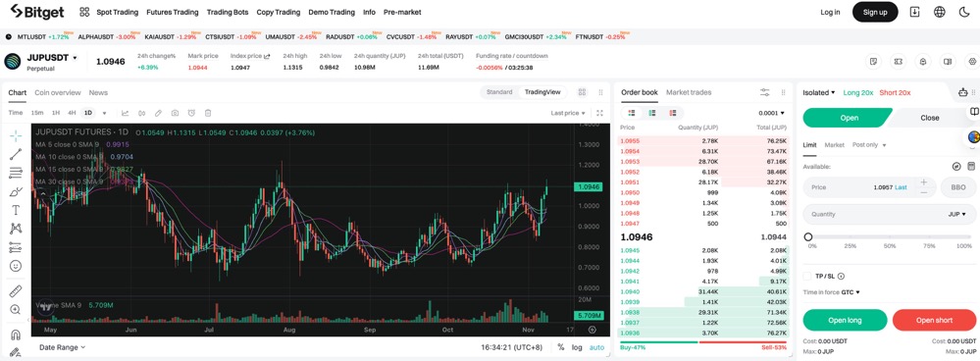Open the emoji icons tool
The height and width of the screenshot is (361, 980).
pos(16,266)
